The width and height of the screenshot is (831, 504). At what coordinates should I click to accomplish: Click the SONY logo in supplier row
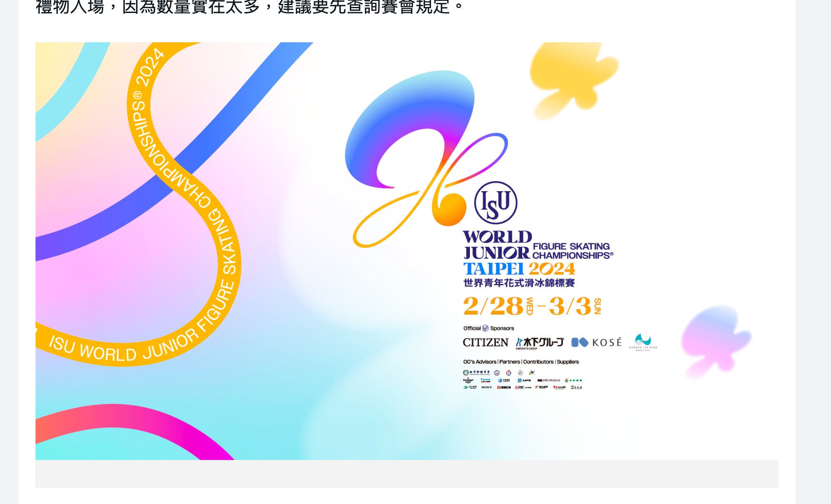point(487,387)
